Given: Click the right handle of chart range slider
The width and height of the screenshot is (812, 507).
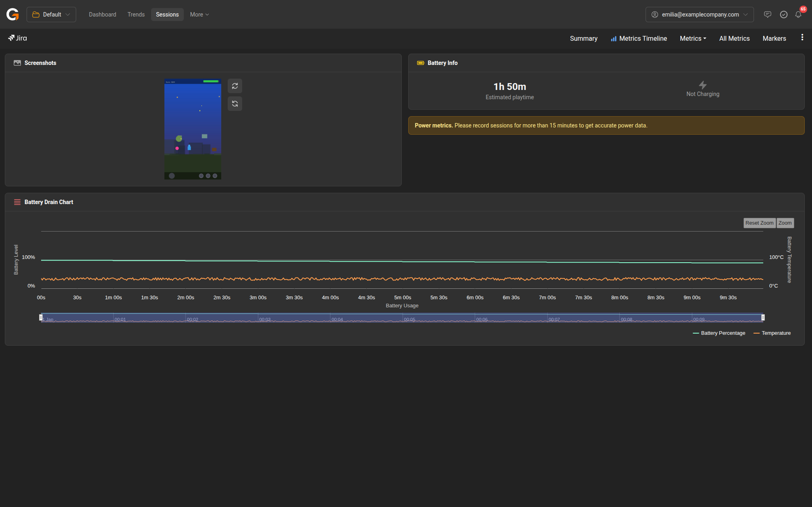Looking at the screenshot, I should point(762,318).
